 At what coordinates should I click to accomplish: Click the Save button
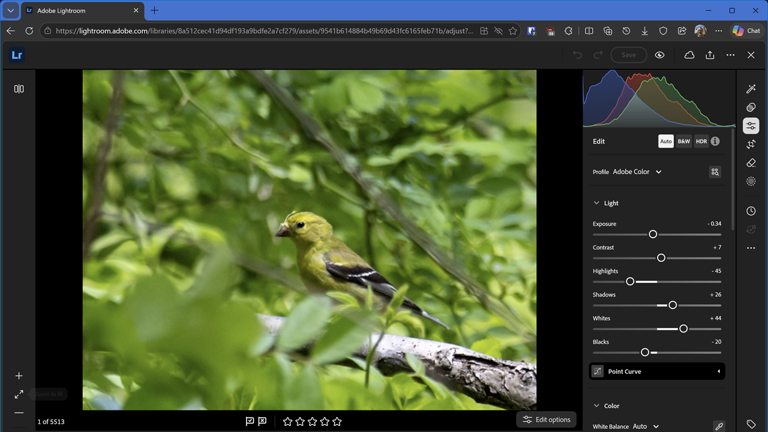[628, 55]
